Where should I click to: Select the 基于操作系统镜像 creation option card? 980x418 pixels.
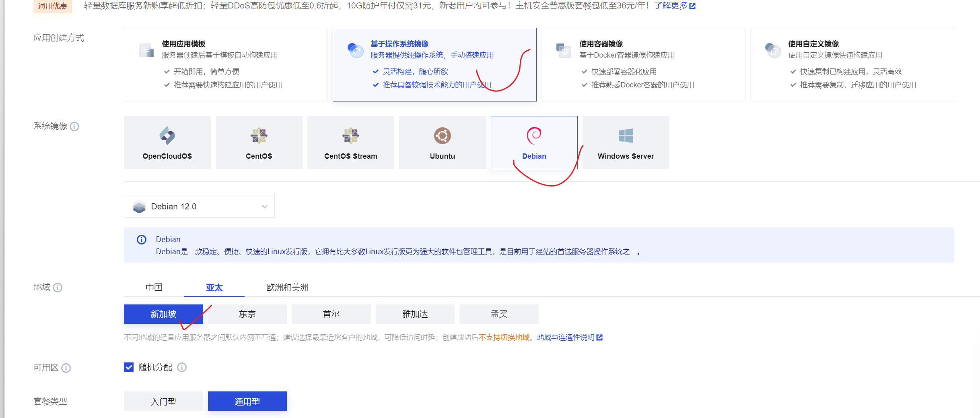pyautogui.click(x=434, y=64)
